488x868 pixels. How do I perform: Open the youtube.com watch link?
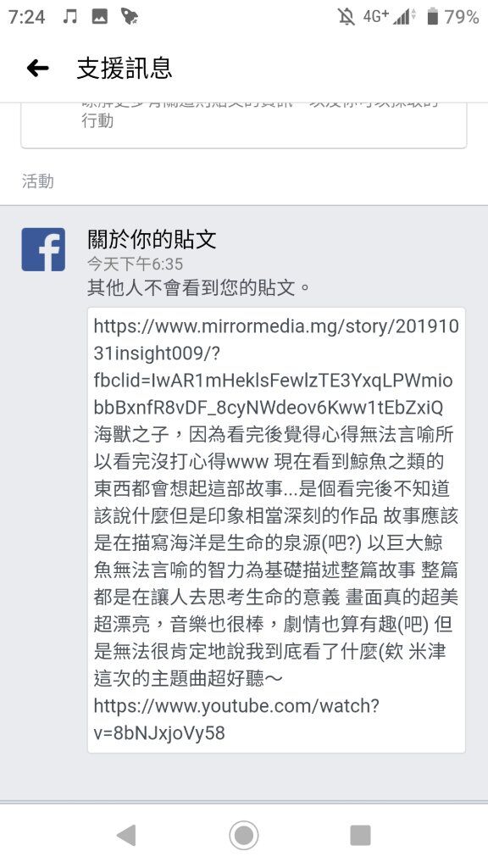click(236, 719)
